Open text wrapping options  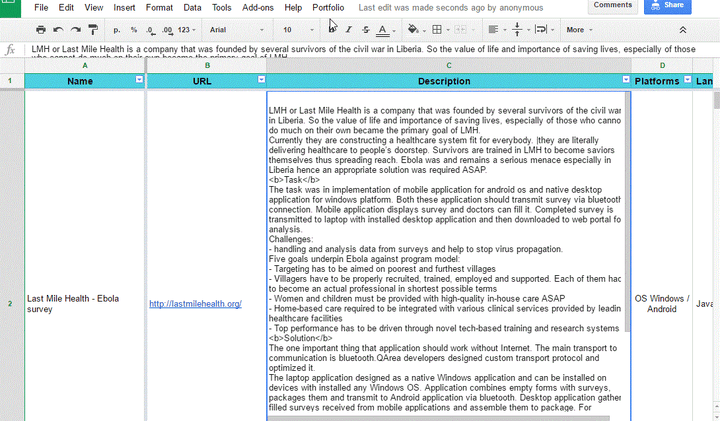pos(545,30)
